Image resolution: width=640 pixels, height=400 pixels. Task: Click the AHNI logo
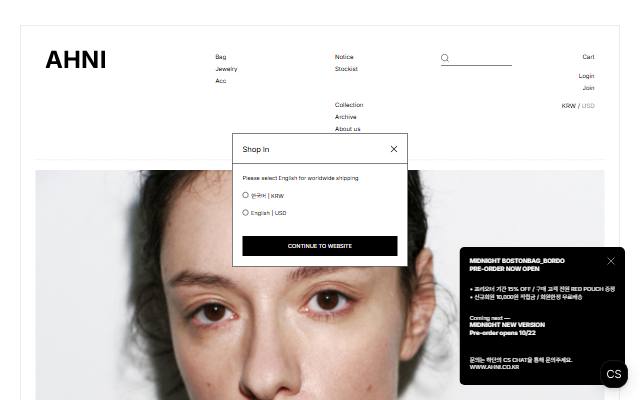pyautogui.click(x=76, y=60)
